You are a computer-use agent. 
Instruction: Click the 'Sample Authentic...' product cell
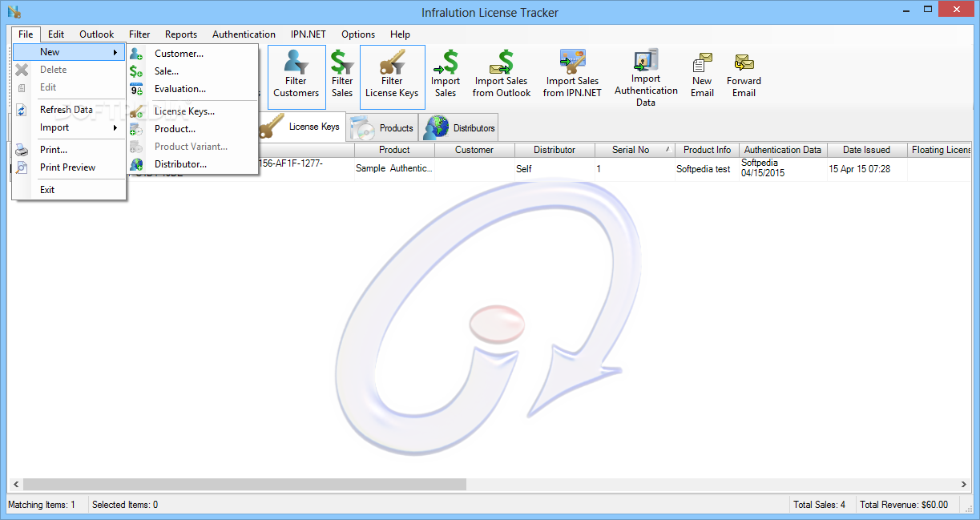pos(394,169)
